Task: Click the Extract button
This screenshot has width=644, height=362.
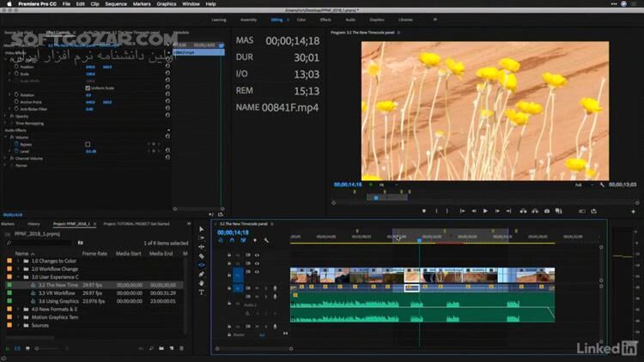Action: coord(535,211)
